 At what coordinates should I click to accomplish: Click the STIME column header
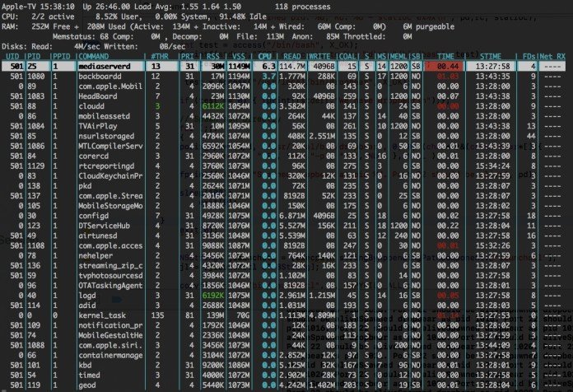491,56
